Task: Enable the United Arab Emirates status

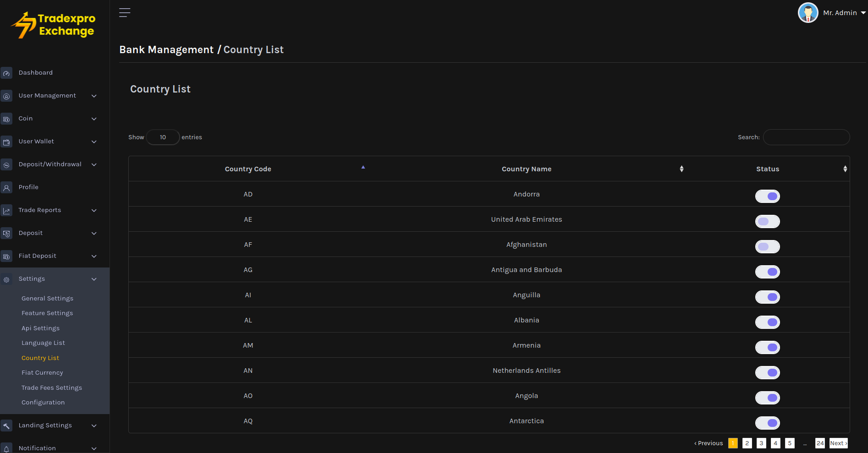Action: coord(767,221)
